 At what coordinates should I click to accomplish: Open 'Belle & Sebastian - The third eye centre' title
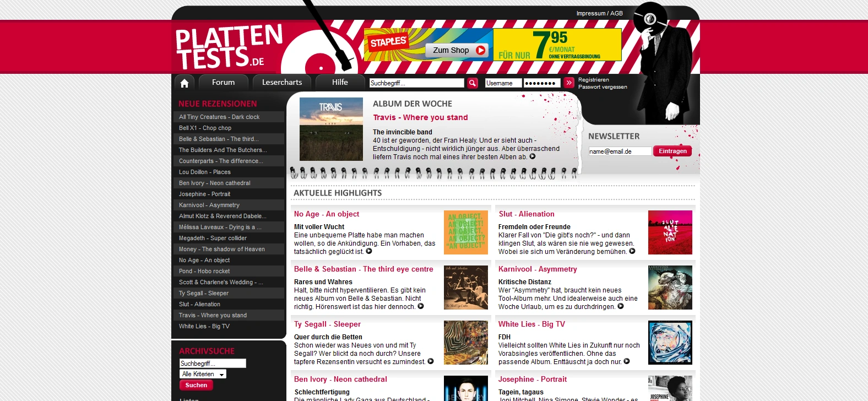pos(364,269)
